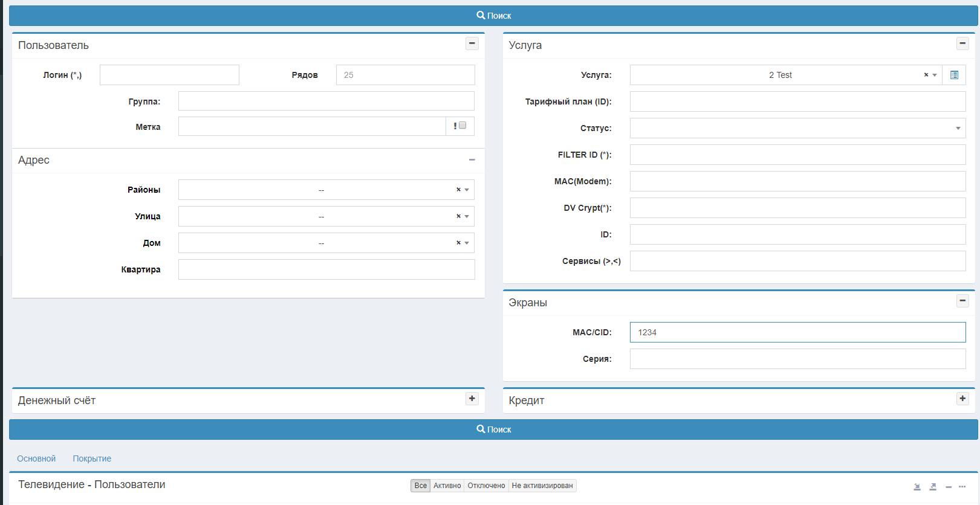Open the service list icon beside Услуга
The width and height of the screenshot is (980, 505).
click(954, 75)
